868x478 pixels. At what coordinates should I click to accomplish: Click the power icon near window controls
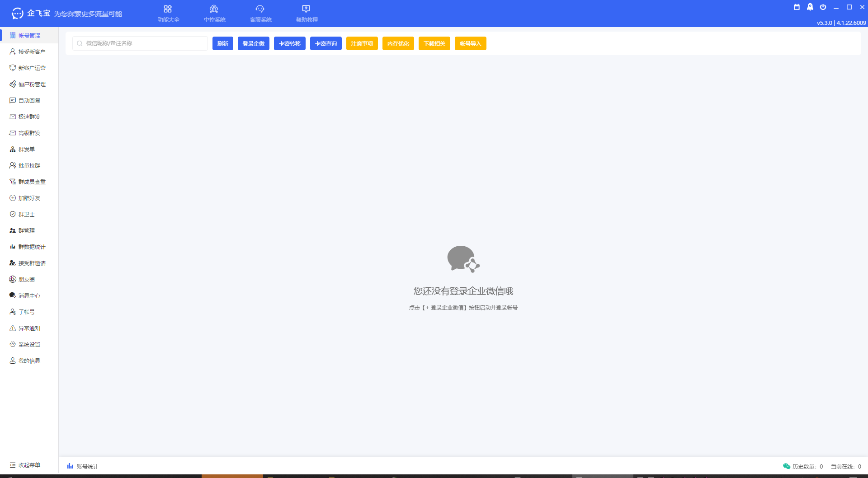[x=823, y=7]
